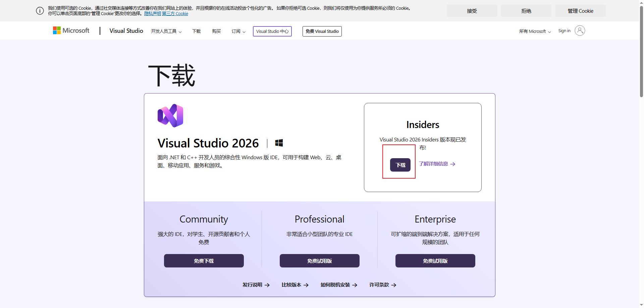Click the Community edition heading
Viewport: 644px width, 308px height.
[204, 219]
